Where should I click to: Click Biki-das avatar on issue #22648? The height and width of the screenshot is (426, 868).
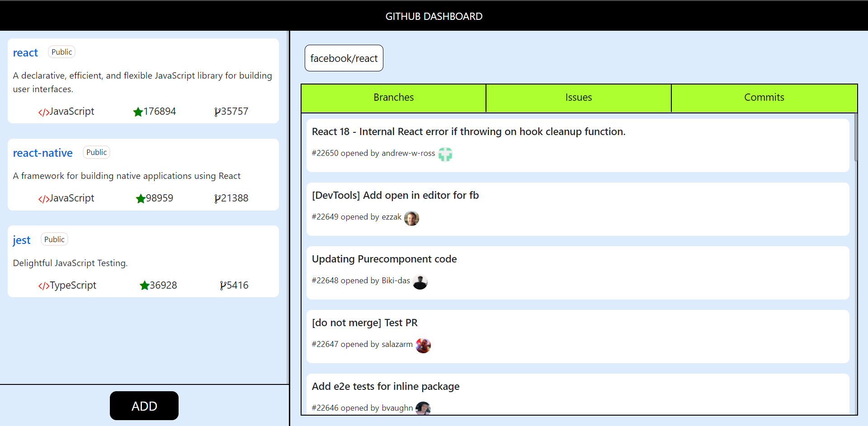(420, 282)
